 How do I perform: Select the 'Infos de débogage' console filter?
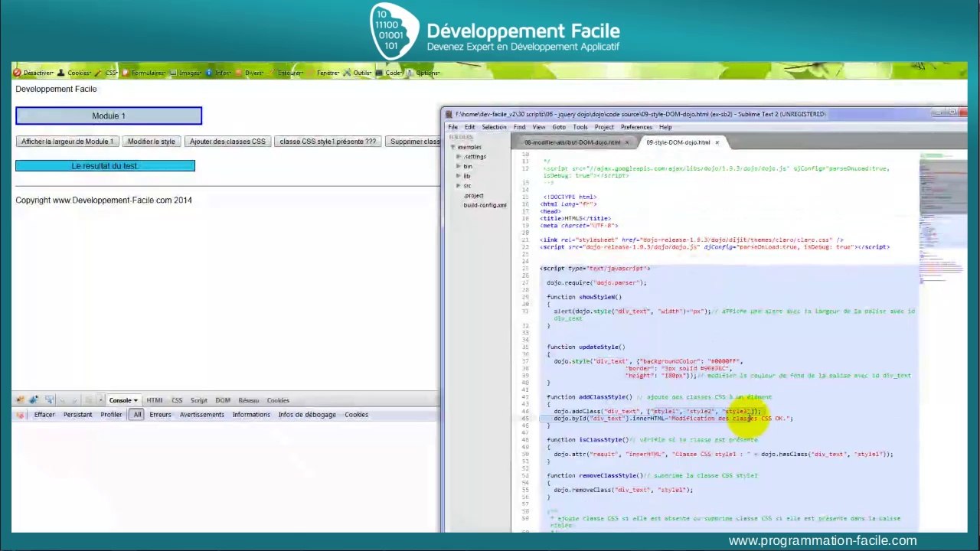pos(307,415)
